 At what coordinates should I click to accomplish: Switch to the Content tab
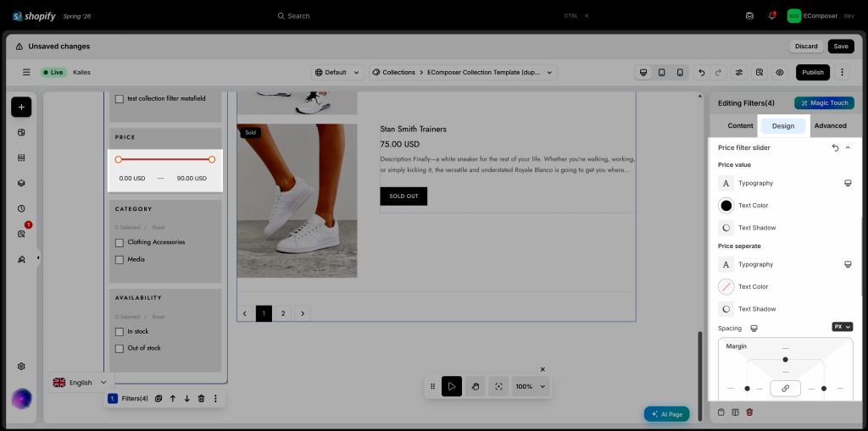click(x=740, y=125)
